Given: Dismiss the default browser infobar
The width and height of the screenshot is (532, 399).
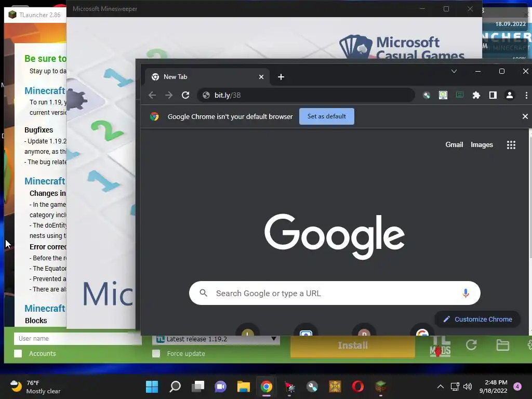Looking at the screenshot, I should tap(525, 116).
